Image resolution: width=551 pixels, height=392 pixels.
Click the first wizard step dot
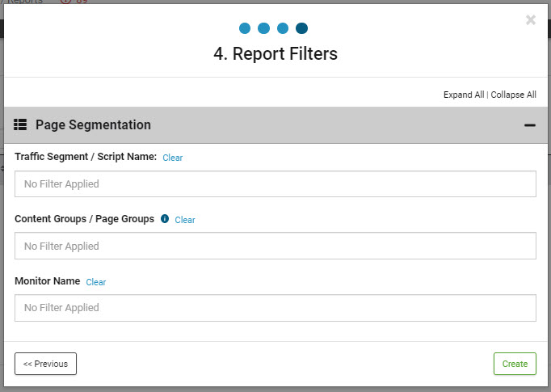pos(245,28)
